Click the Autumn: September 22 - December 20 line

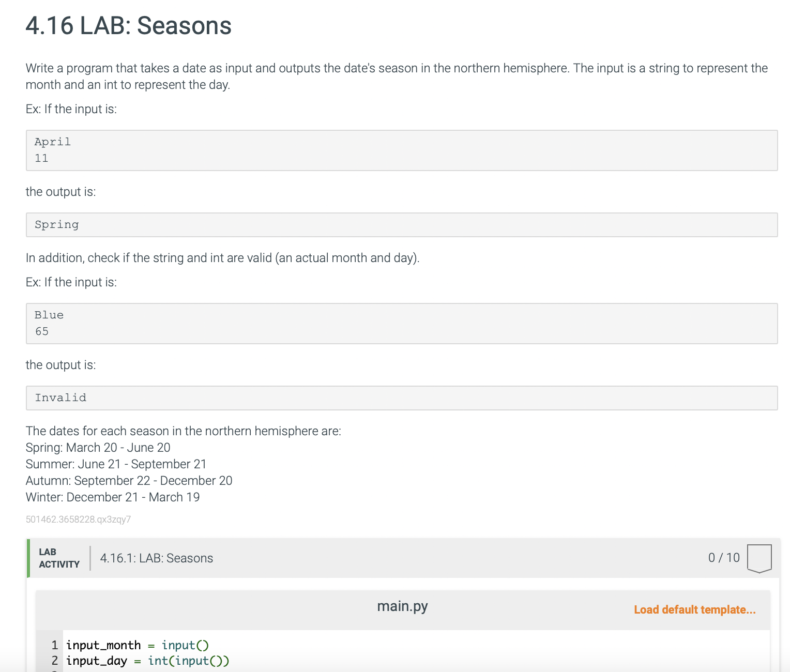point(129,481)
